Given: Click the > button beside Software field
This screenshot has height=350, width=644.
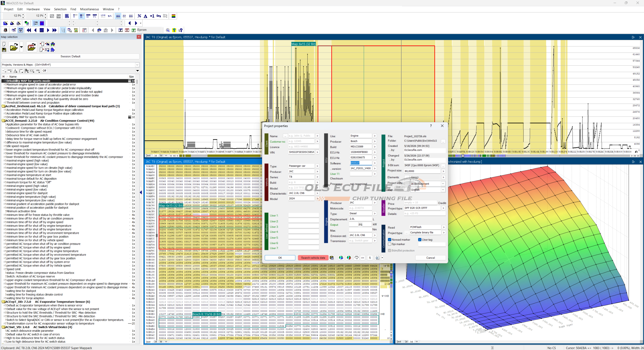Looking at the screenshot, I should [x=375, y=163].
